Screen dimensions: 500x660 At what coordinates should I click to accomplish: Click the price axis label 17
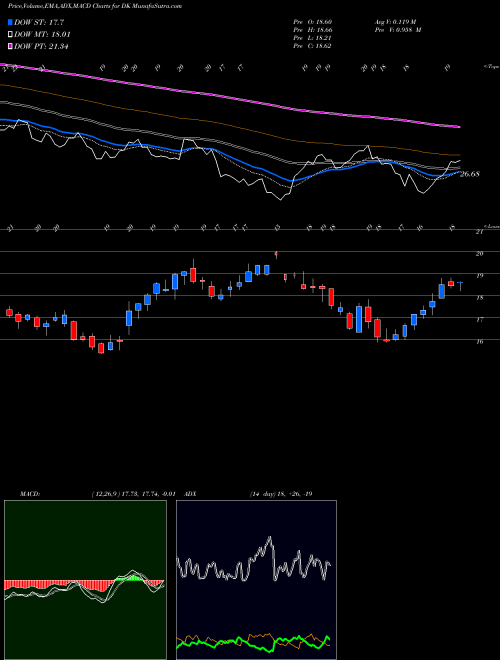(479, 320)
